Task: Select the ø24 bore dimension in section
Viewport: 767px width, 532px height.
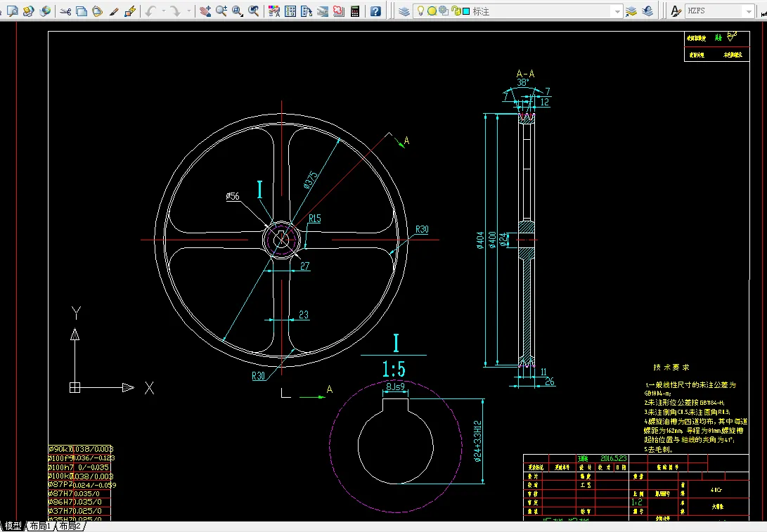Action: click(x=504, y=240)
